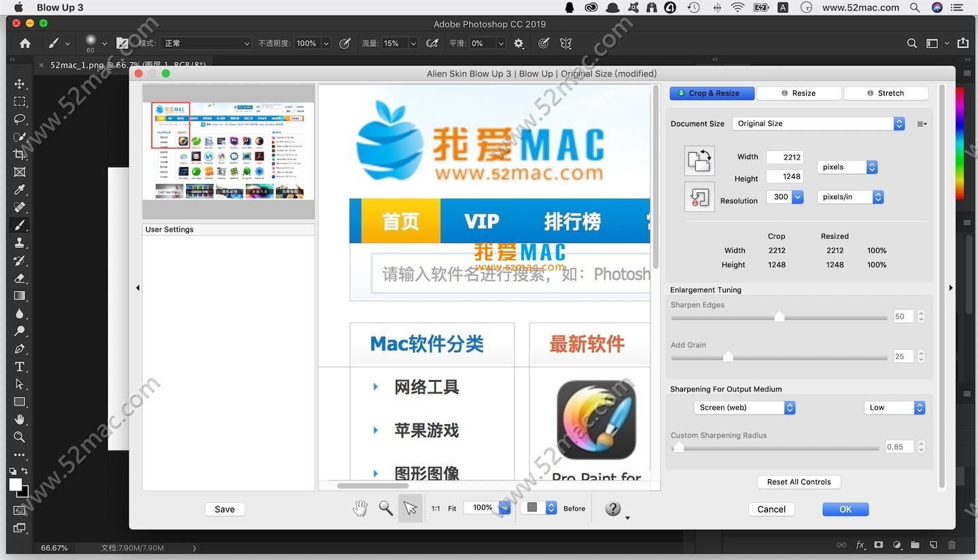978x560 pixels.
Task: Open the preview background color dropdown
Action: click(539, 508)
